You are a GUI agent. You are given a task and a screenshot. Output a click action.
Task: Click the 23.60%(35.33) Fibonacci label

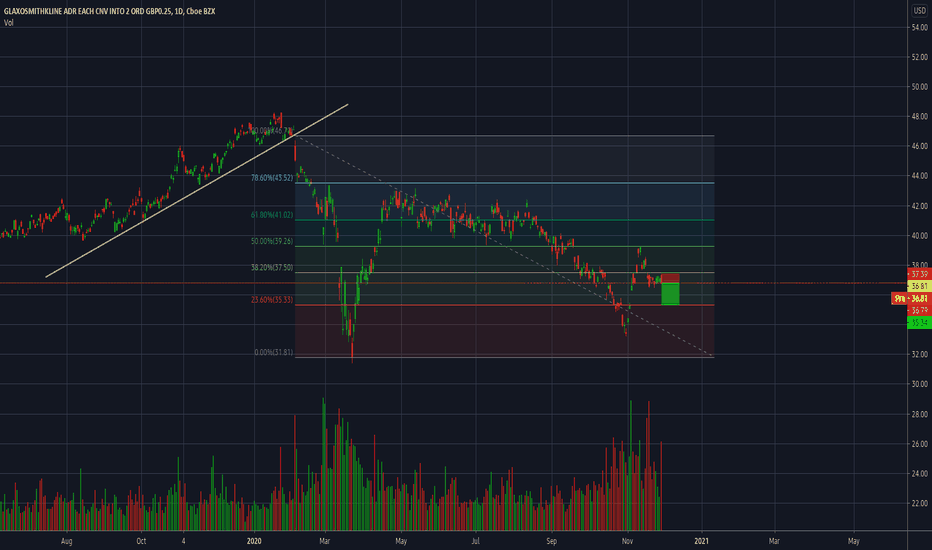(x=272, y=300)
